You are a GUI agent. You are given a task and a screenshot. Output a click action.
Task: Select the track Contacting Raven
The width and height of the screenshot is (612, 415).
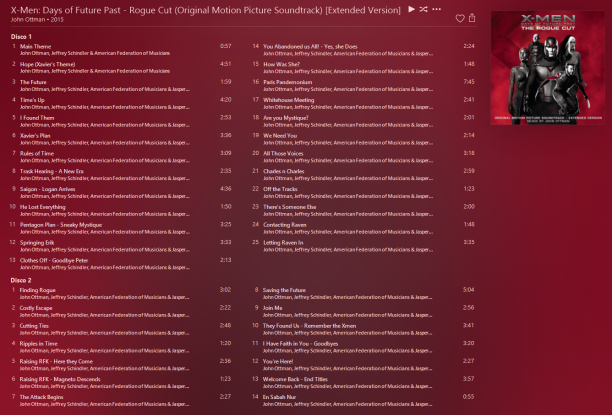[x=285, y=225]
